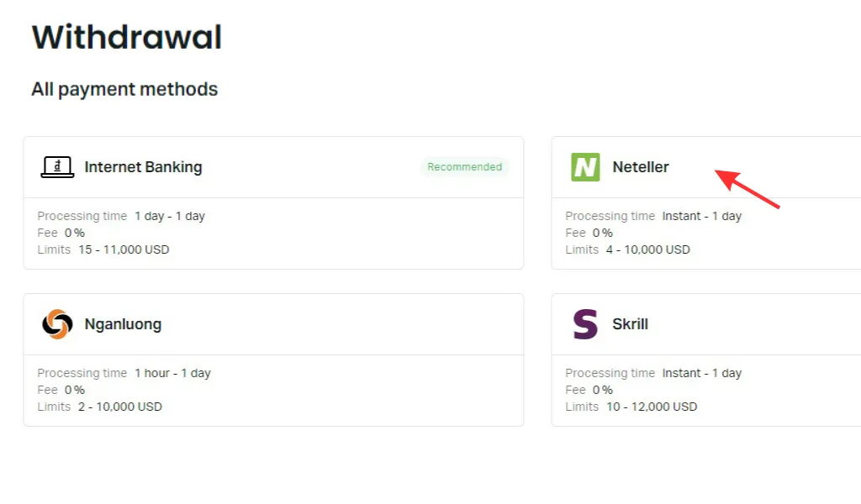
Task: Open the Nganluong withdrawal card
Action: [273, 361]
